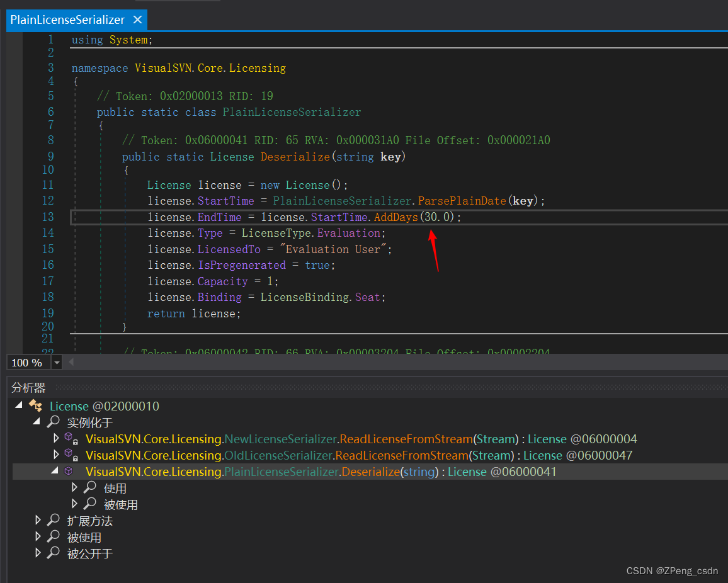Click line number 9 in the gutter

pyautogui.click(x=50, y=156)
